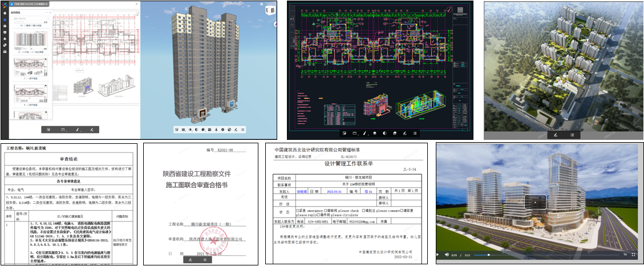
Task: Click the 审查结论 heading
Action: tap(68, 159)
